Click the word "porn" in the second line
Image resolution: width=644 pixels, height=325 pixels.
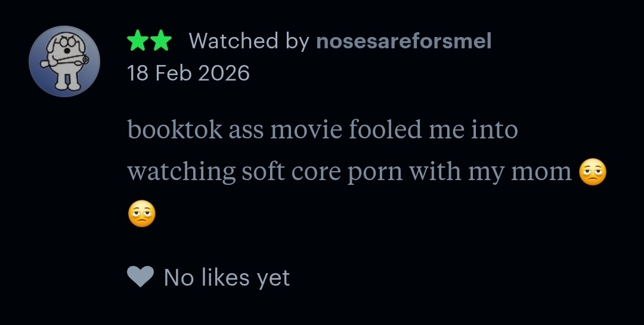point(375,174)
